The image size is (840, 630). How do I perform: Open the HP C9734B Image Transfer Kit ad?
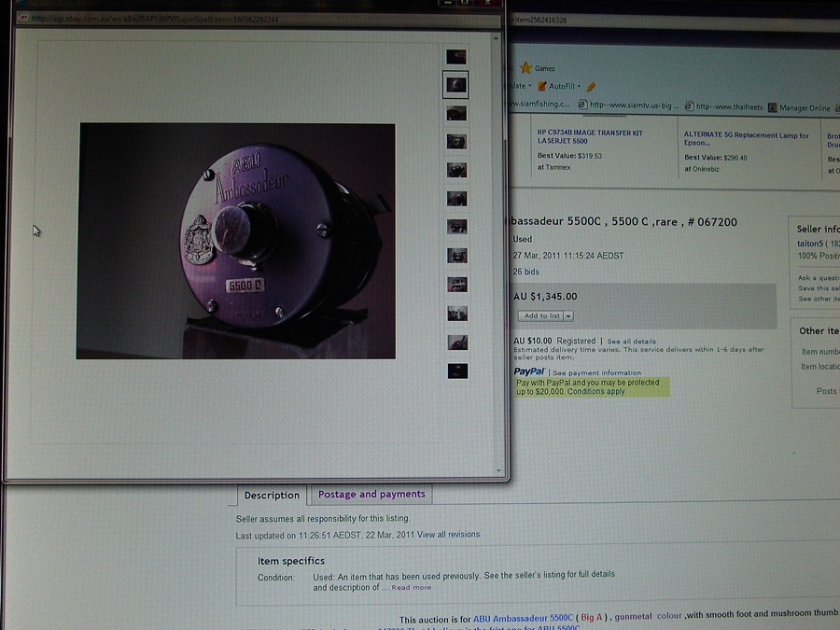590,136
